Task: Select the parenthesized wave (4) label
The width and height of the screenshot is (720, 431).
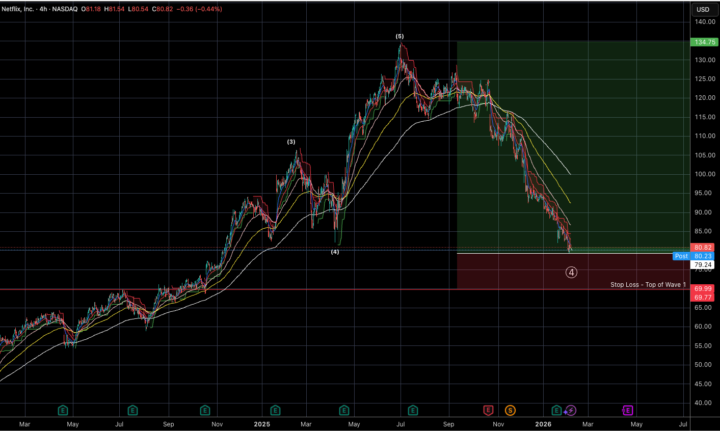Action: [335, 252]
